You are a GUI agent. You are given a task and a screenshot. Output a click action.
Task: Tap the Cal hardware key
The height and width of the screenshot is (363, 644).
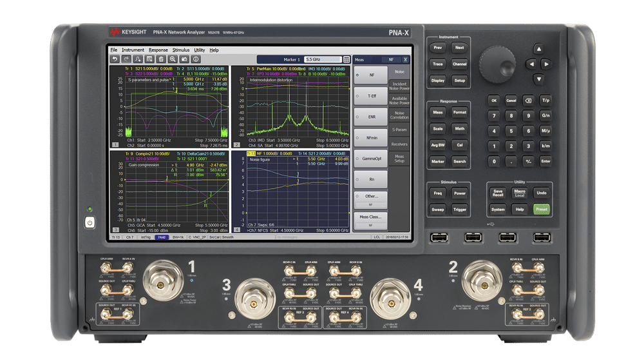click(460, 145)
